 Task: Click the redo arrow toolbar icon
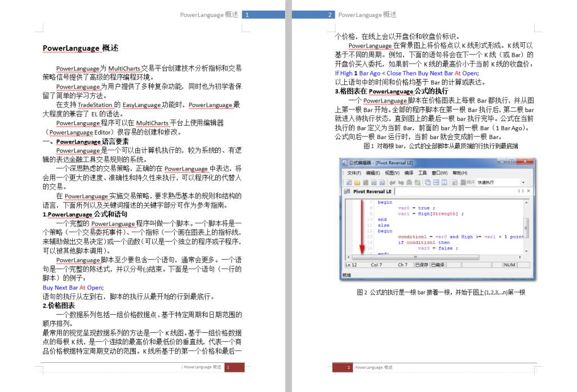point(401,182)
